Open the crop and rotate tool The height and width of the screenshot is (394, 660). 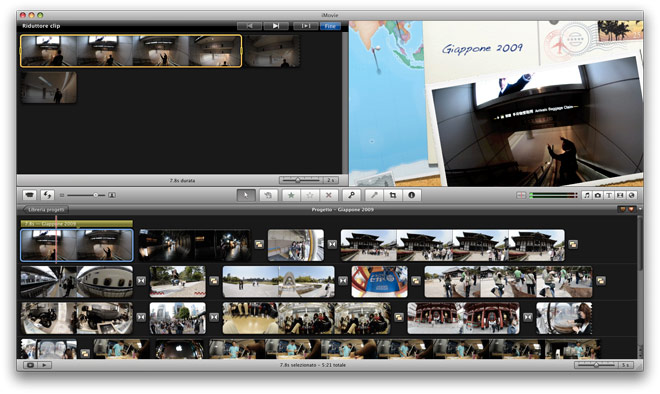coord(393,195)
